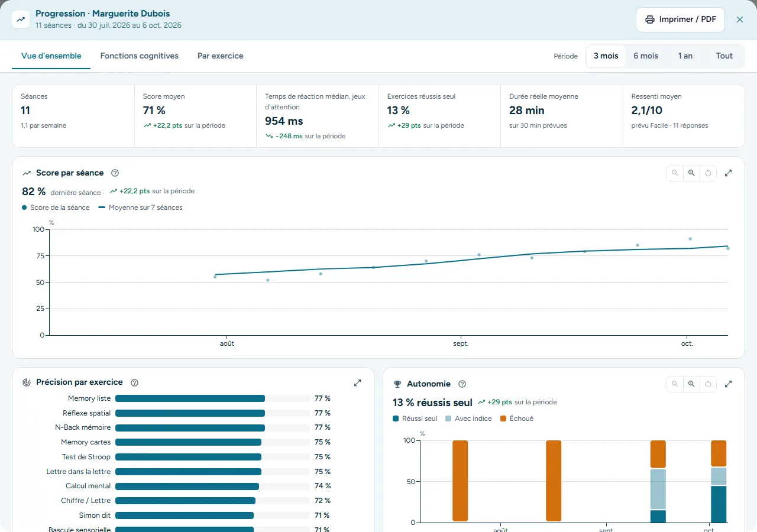
Task: Toggle the Réussi seul legend entry
Action: [415, 419]
